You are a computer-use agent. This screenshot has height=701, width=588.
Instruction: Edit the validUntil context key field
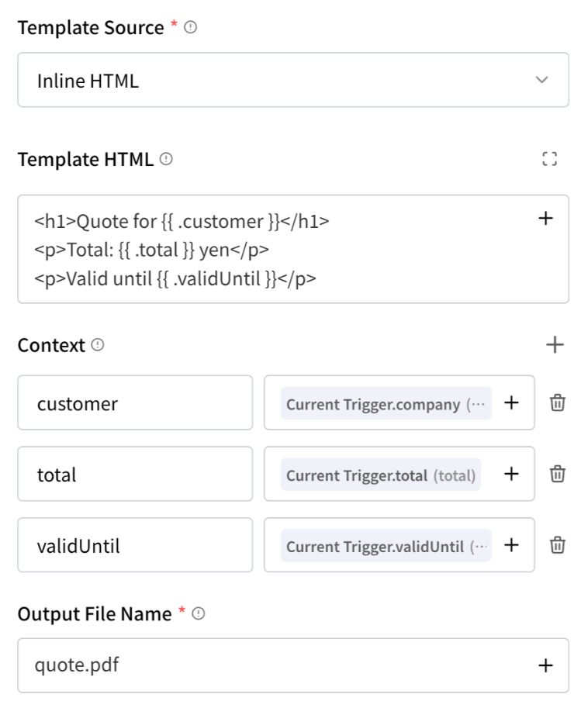[135, 545]
